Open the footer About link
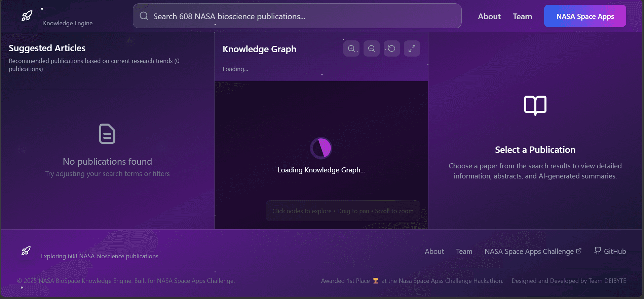This screenshot has height=299, width=644. pos(434,252)
